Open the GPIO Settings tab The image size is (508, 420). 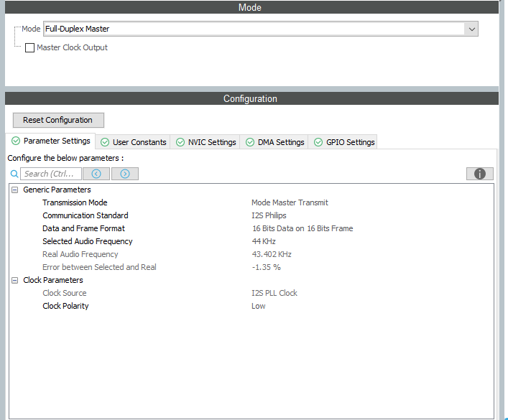(x=343, y=142)
